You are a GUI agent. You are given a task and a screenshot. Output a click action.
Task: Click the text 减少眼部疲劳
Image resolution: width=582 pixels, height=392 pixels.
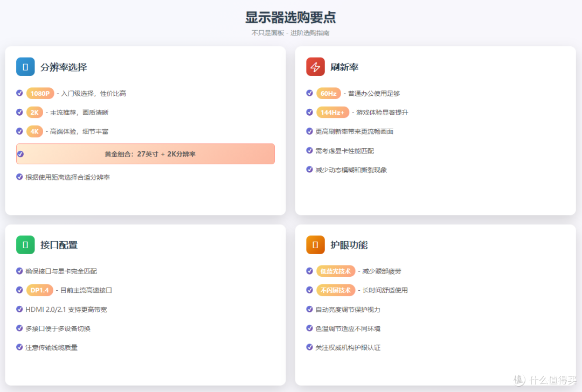tap(382, 271)
